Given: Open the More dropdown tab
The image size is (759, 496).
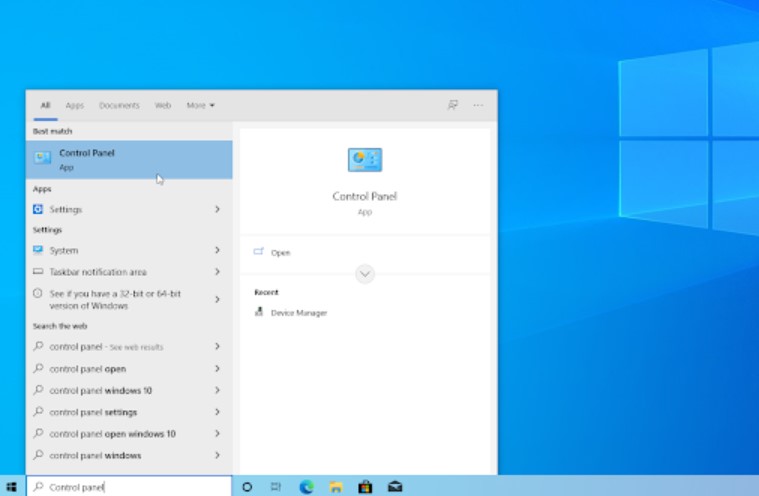Looking at the screenshot, I should (x=200, y=105).
